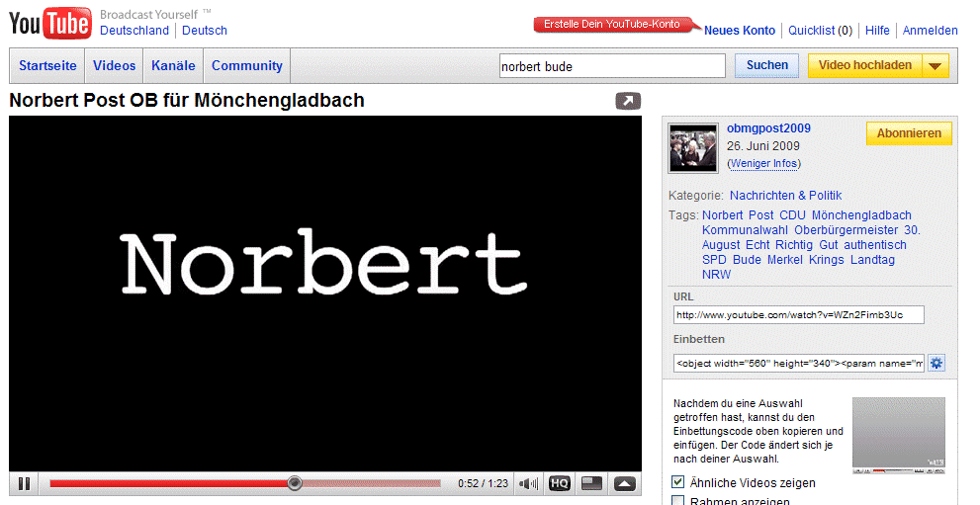Open the Videos tab
Viewport: 980px width, 505px height.
[x=115, y=65]
